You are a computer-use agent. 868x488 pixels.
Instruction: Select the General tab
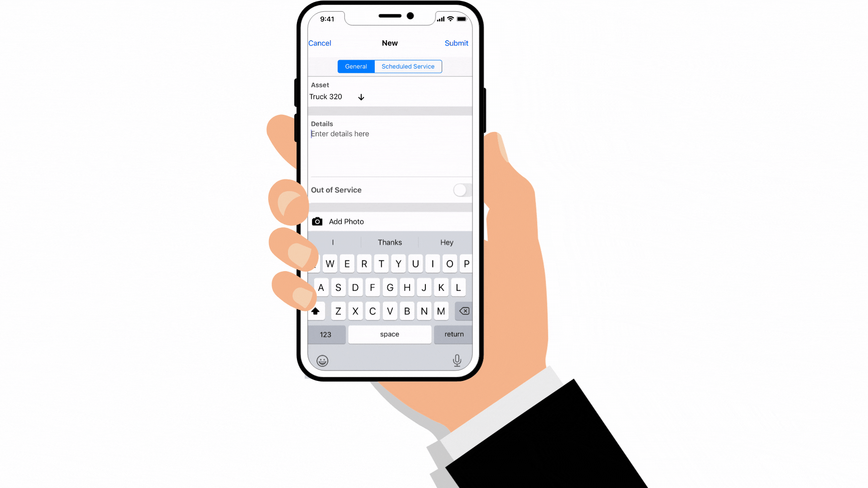(356, 66)
